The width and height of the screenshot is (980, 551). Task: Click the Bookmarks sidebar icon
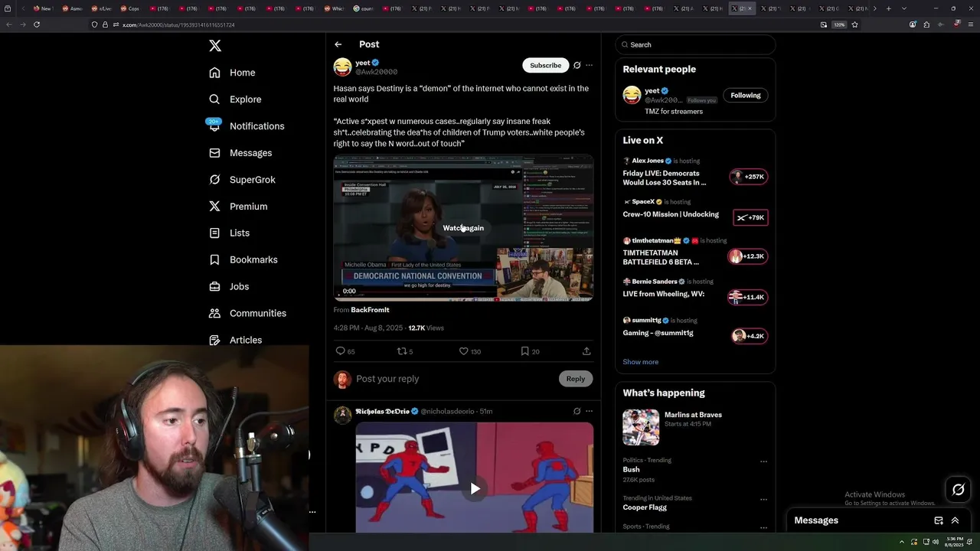(214, 259)
